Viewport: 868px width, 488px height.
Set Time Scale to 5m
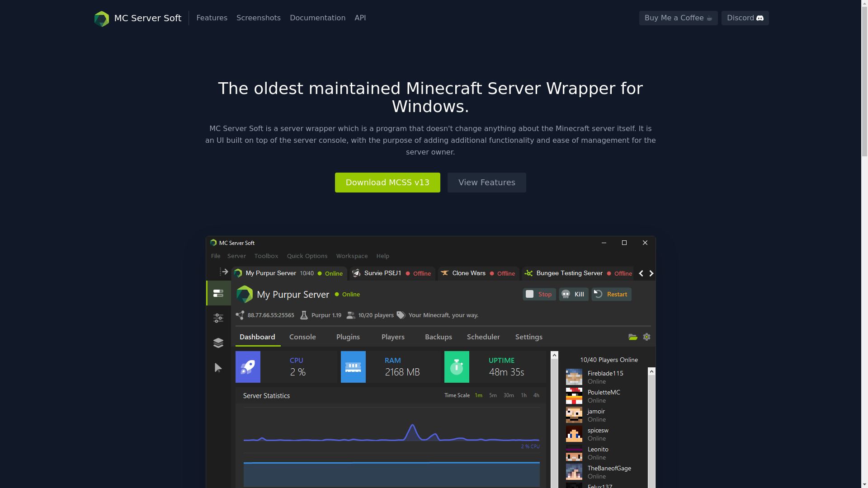point(493,395)
